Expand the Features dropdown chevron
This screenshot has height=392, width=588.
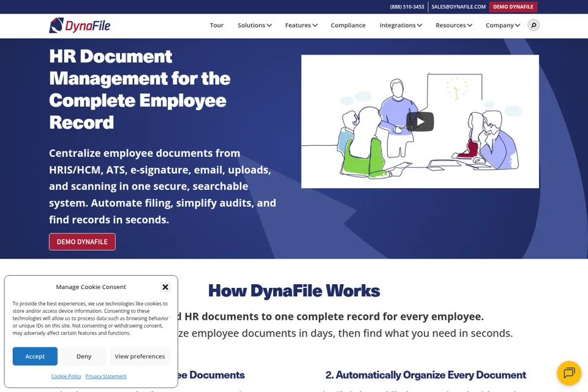315,25
